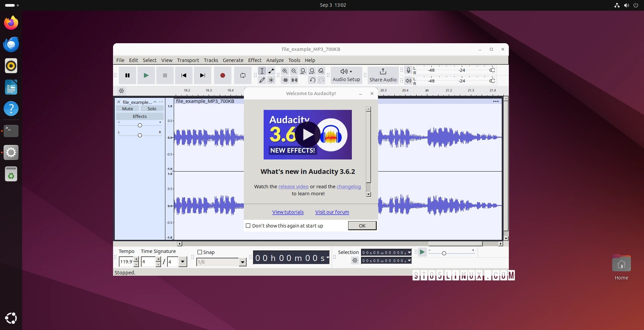Expand the 1/8 snap value dropdown
Image resolution: width=644 pixels, height=330 pixels.
(x=243, y=262)
